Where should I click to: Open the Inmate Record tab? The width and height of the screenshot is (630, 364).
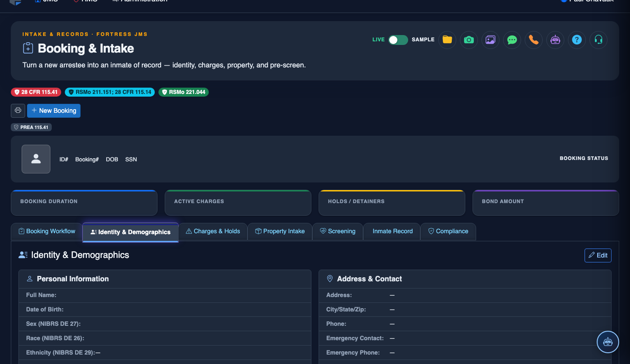pos(392,231)
